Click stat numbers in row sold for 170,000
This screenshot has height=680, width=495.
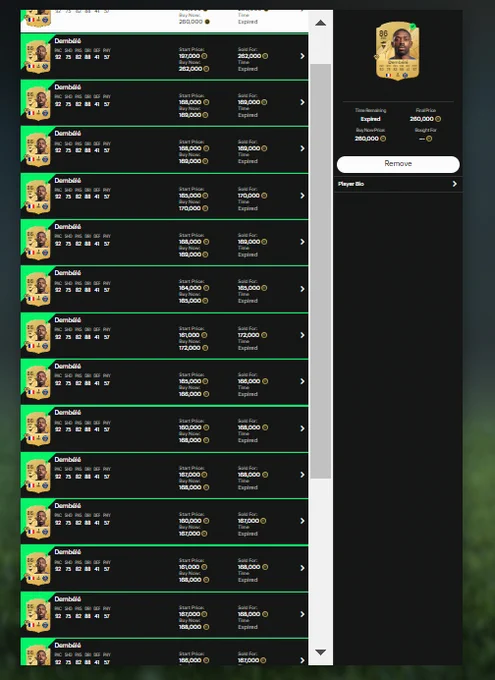click(x=82, y=197)
